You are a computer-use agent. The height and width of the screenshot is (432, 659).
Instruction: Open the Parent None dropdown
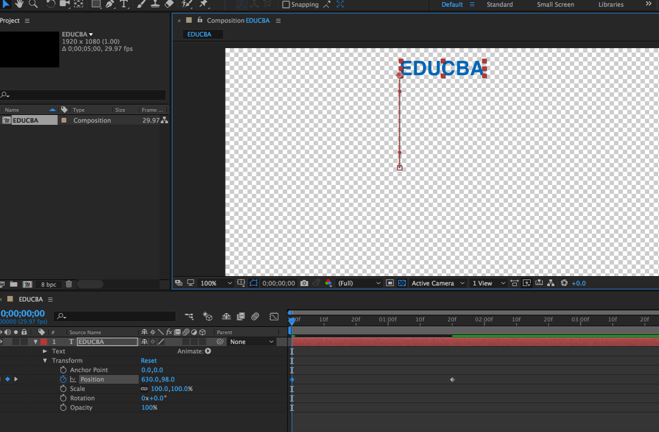(x=251, y=342)
